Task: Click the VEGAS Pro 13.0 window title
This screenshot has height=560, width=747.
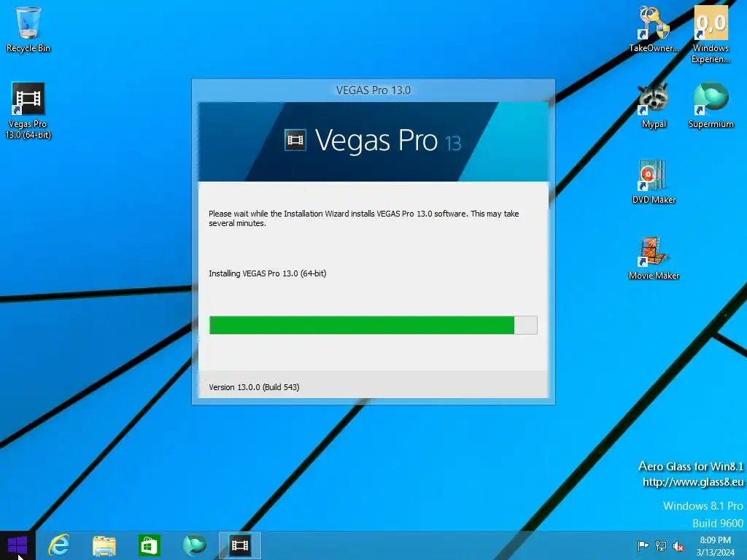Action: pos(373,90)
